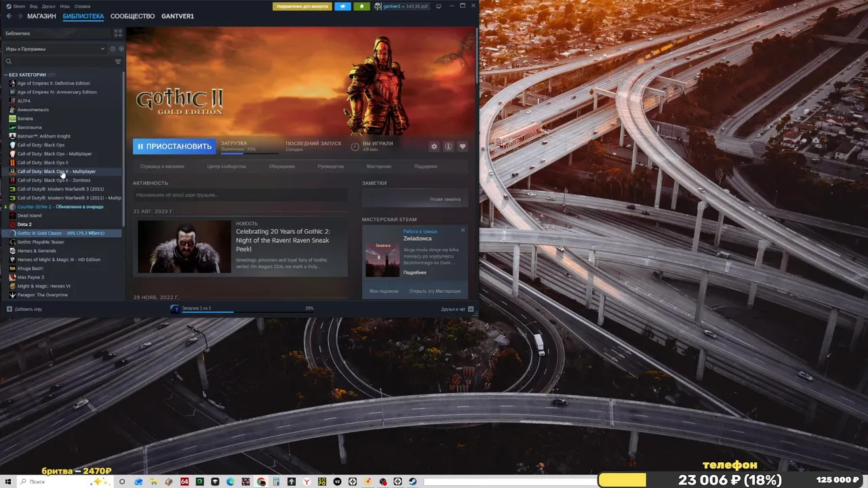Click the yellow account notification button
Viewport: 868px width, 488px height.
click(x=302, y=6)
